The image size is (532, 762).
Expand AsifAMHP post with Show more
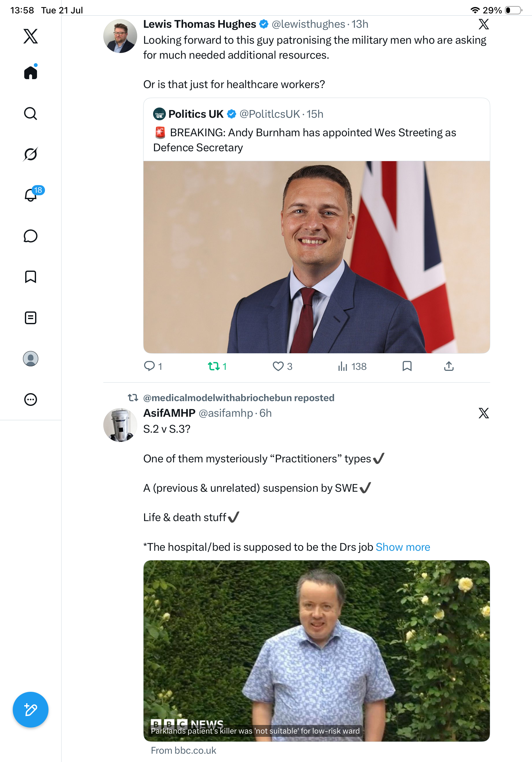click(403, 547)
